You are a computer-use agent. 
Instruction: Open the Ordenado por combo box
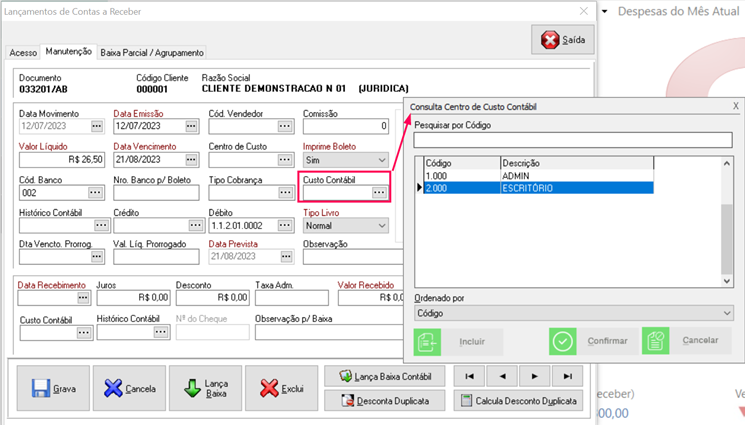pos(574,313)
